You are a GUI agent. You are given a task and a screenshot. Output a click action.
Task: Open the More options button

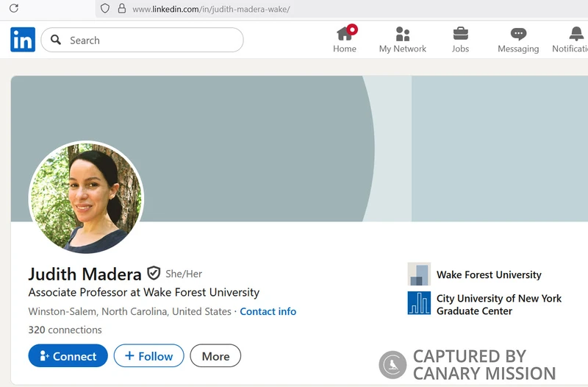[215, 355]
